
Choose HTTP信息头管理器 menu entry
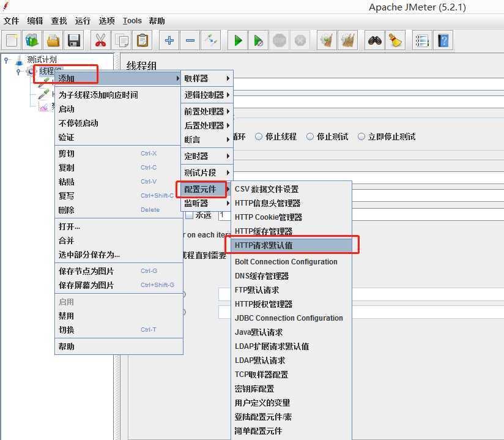click(x=291, y=203)
